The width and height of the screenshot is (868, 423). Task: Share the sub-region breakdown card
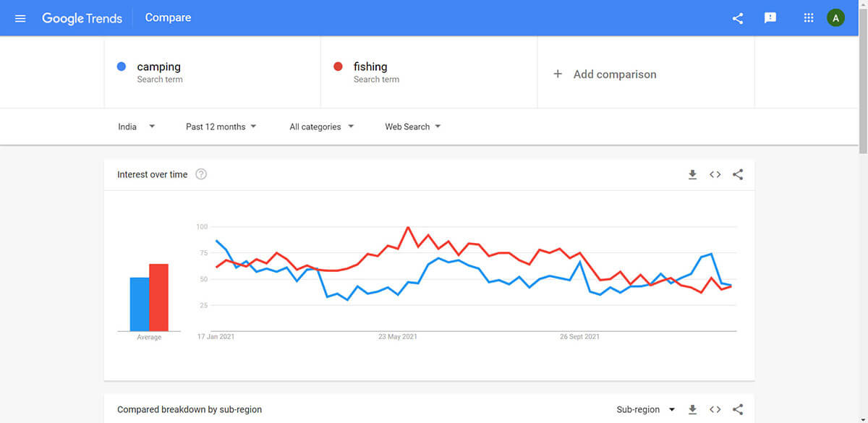coord(738,409)
